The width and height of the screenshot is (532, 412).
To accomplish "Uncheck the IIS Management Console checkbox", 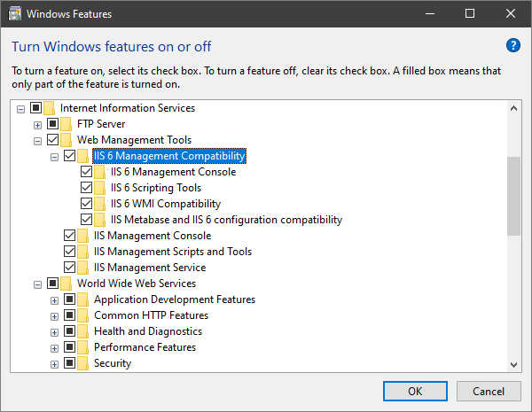I will click(69, 236).
